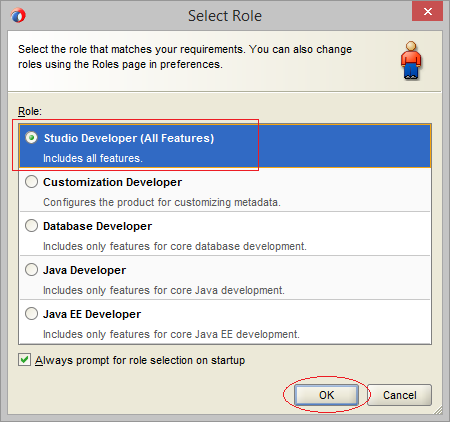The image size is (450, 422).
Task: Select the Studio Developer (All Features) radio button
Action: pos(31,138)
